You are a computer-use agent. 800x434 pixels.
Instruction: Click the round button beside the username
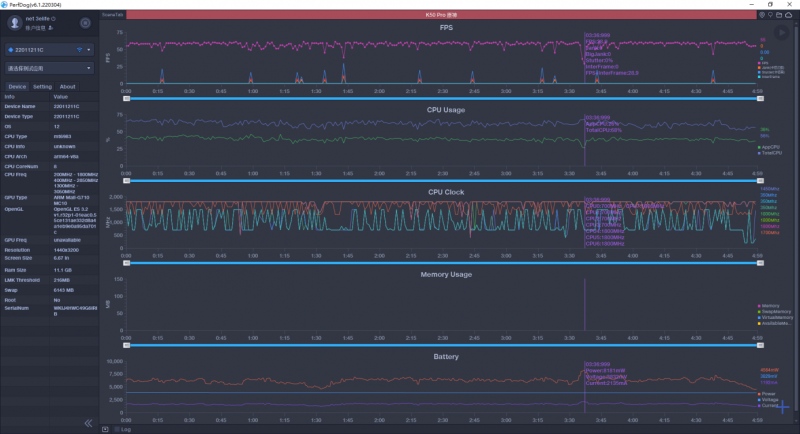(85, 22)
